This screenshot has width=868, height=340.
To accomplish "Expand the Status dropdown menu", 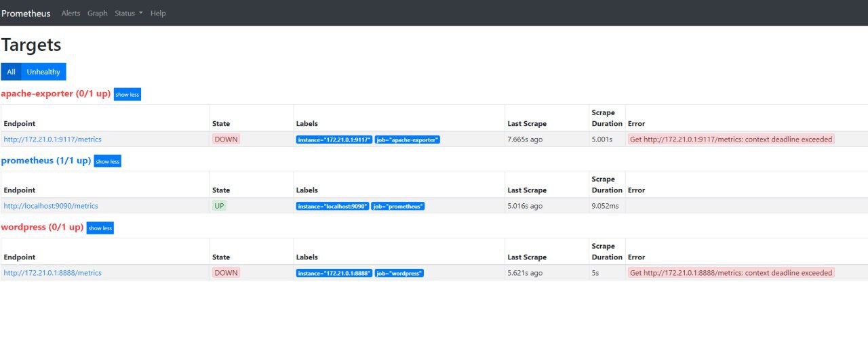I will [129, 13].
